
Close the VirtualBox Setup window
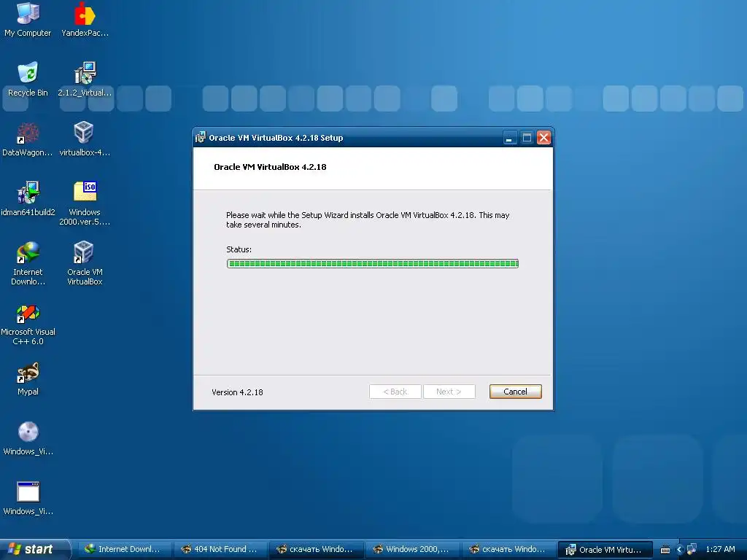543,138
